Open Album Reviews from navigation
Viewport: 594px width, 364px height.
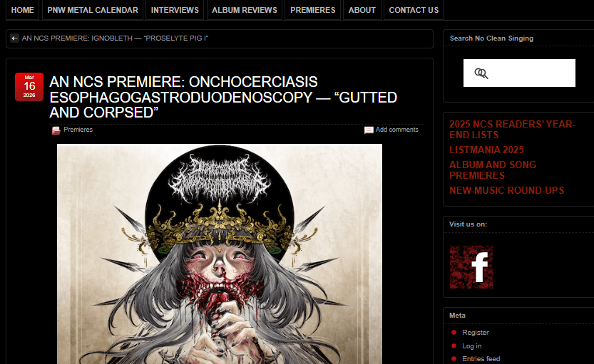tap(245, 10)
